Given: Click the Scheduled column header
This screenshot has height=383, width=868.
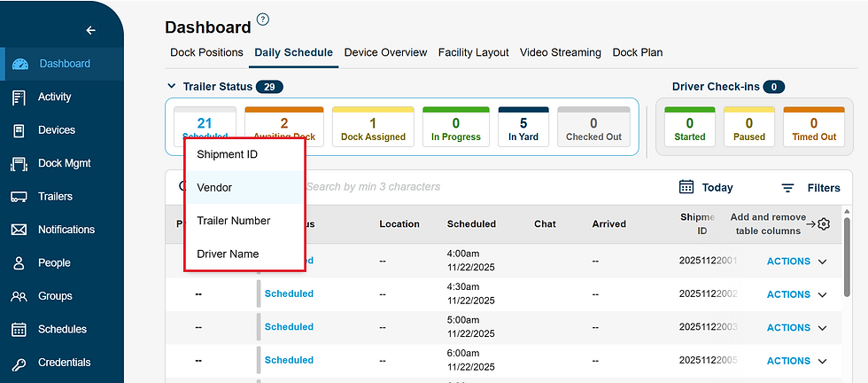Looking at the screenshot, I should [471, 224].
